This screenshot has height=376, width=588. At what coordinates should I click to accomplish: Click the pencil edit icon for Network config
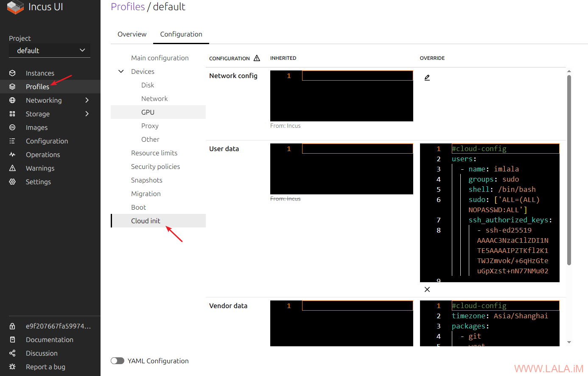click(427, 78)
